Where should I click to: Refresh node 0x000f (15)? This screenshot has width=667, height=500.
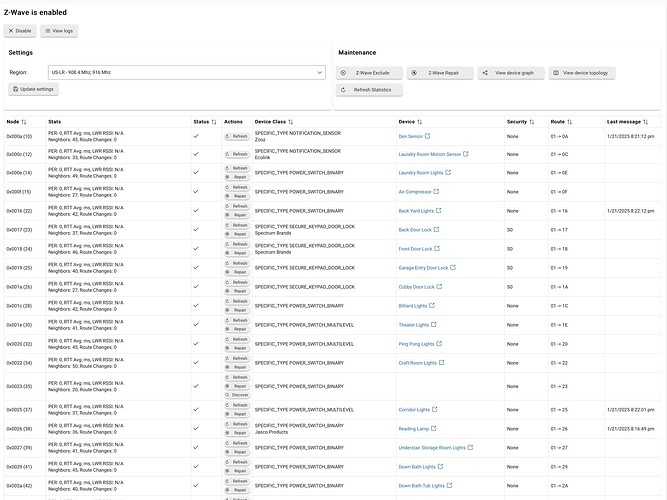(237, 187)
